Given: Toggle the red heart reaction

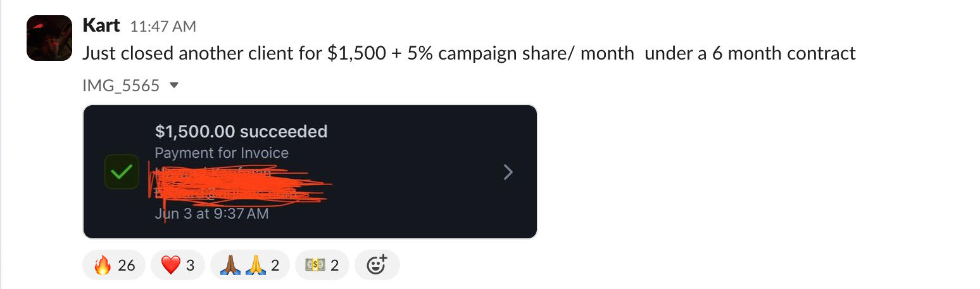Looking at the screenshot, I should pyautogui.click(x=177, y=265).
